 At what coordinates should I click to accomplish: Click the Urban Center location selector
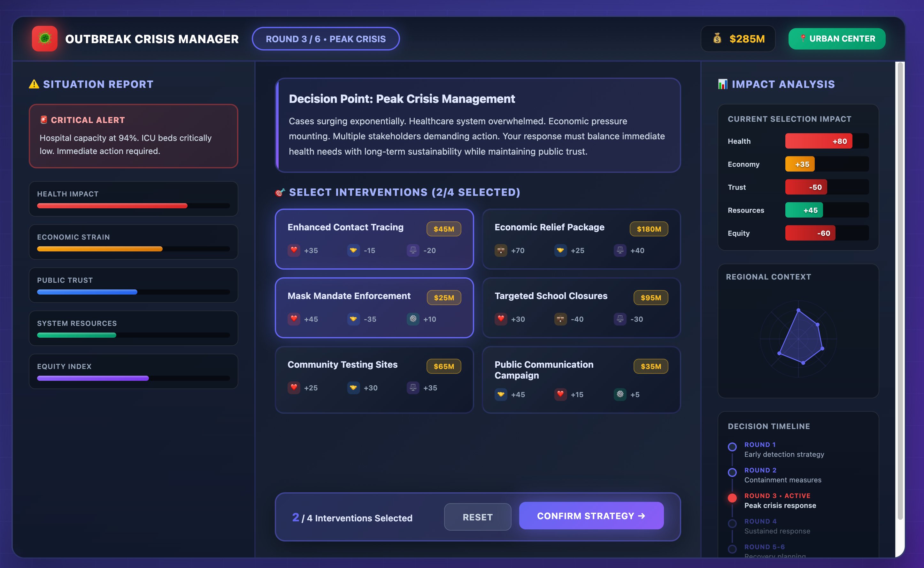pos(836,38)
